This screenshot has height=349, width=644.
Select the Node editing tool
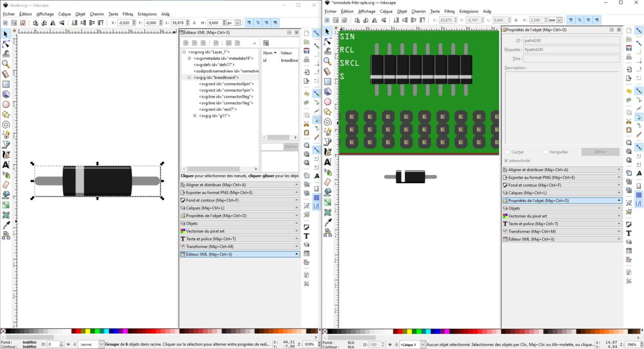pos(6,43)
